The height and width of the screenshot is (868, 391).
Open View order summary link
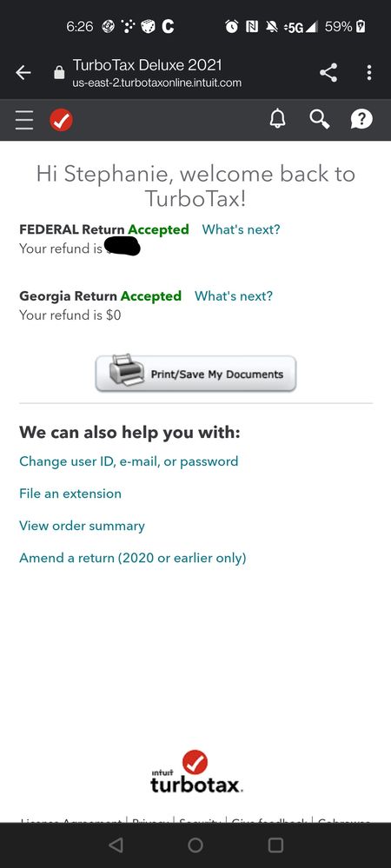tap(82, 526)
